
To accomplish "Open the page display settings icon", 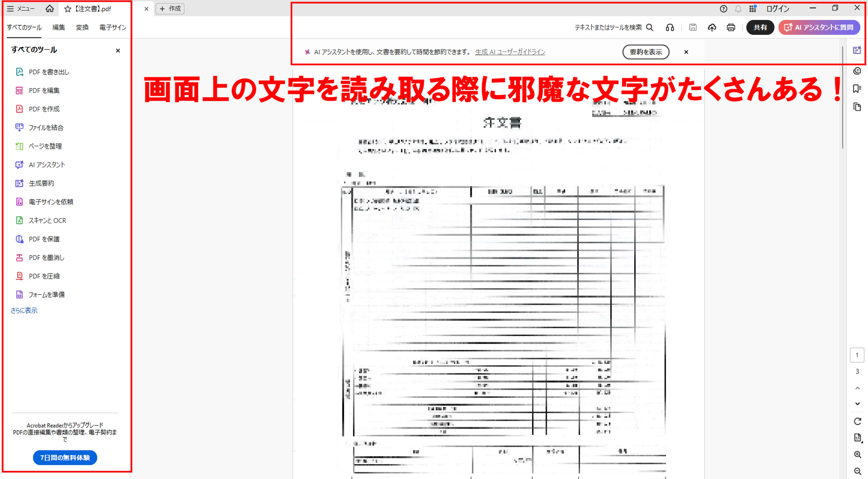I will point(858,438).
